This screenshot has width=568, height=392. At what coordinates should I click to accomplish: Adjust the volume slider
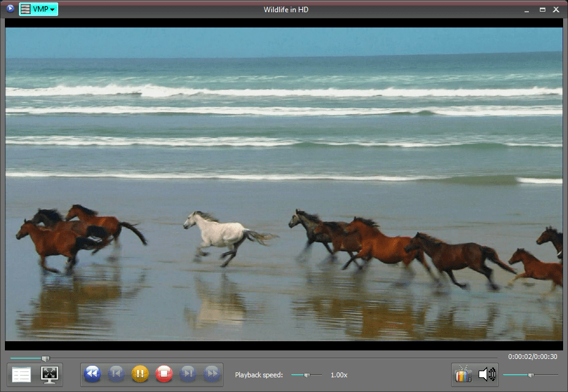[531, 374]
